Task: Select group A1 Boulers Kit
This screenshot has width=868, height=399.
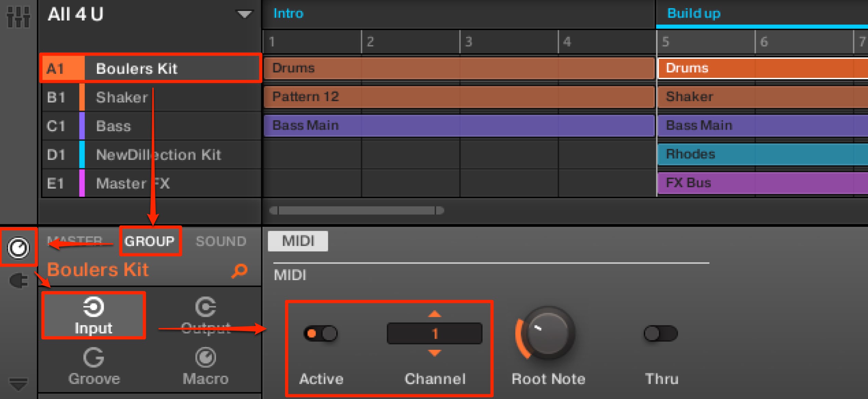Action: (151, 68)
